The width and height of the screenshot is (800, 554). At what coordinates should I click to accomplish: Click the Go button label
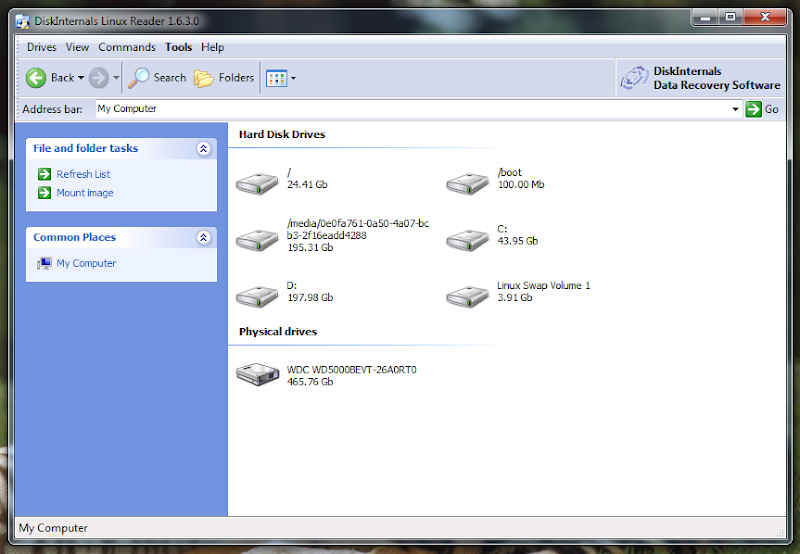pyautogui.click(x=771, y=109)
